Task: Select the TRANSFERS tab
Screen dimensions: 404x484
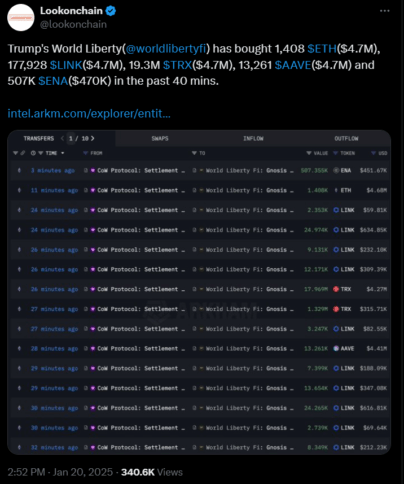Action: tap(39, 138)
